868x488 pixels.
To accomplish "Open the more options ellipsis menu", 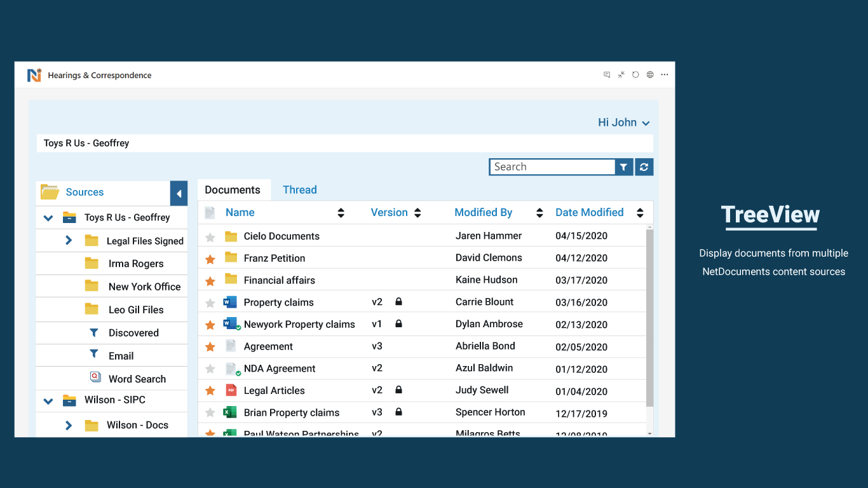I will (665, 74).
